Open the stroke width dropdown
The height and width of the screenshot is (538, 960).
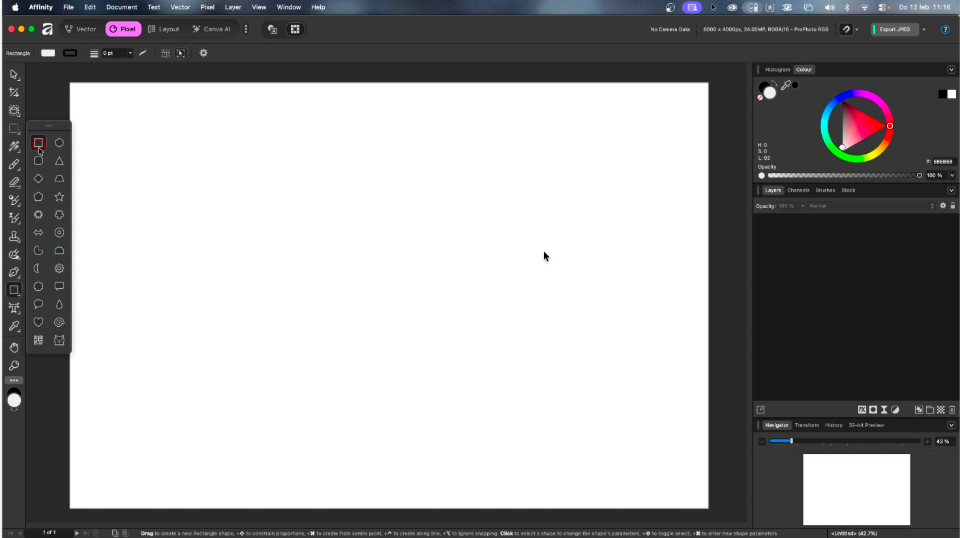(x=130, y=53)
